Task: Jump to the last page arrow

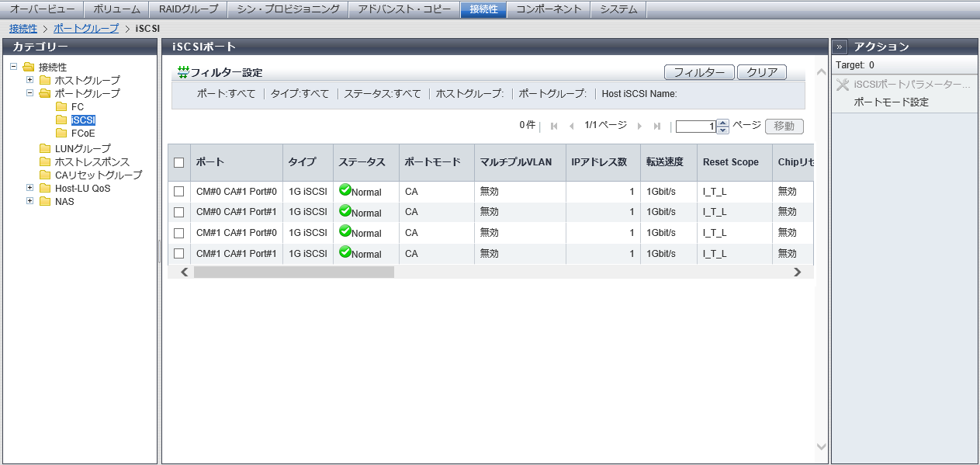Action: pyautogui.click(x=657, y=126)
